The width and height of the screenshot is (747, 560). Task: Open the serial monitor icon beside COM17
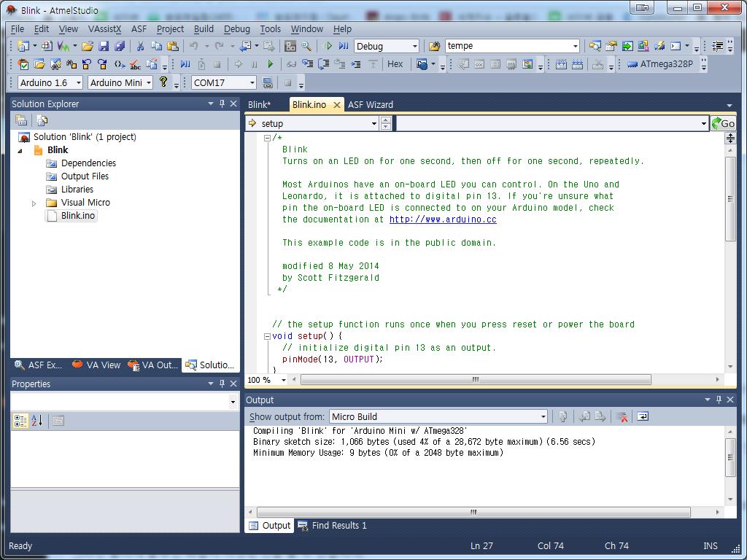pos(268,82)
